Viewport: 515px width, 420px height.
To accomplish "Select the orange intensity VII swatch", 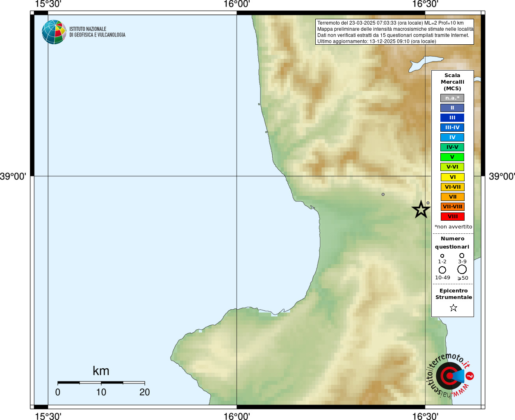I will point(452,197).
